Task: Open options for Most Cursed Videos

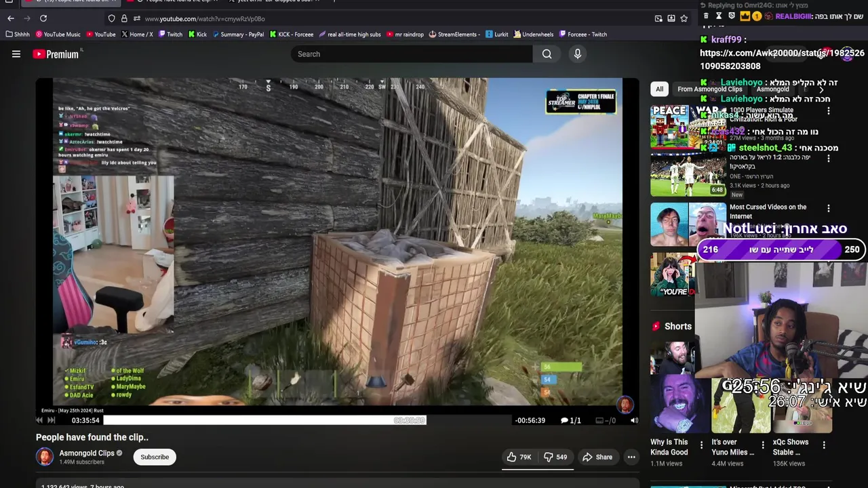Action: click(828, 208)
